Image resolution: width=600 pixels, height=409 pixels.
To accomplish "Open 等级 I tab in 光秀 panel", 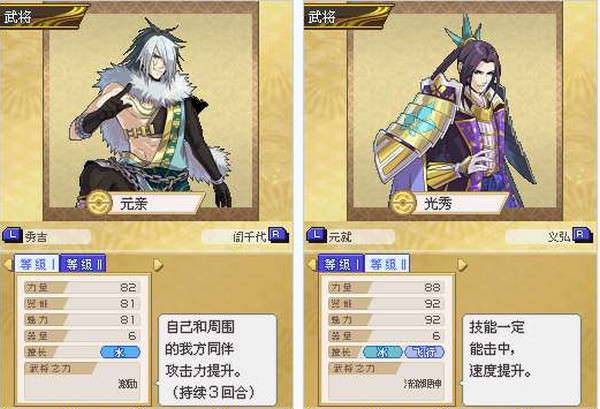I will click(341, 264).
